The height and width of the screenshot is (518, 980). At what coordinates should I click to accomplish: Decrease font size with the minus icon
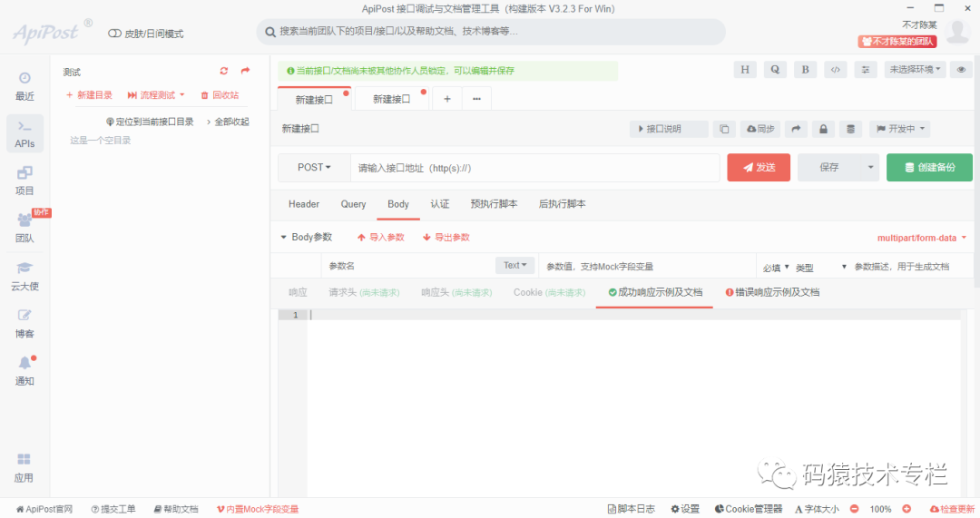855,509
